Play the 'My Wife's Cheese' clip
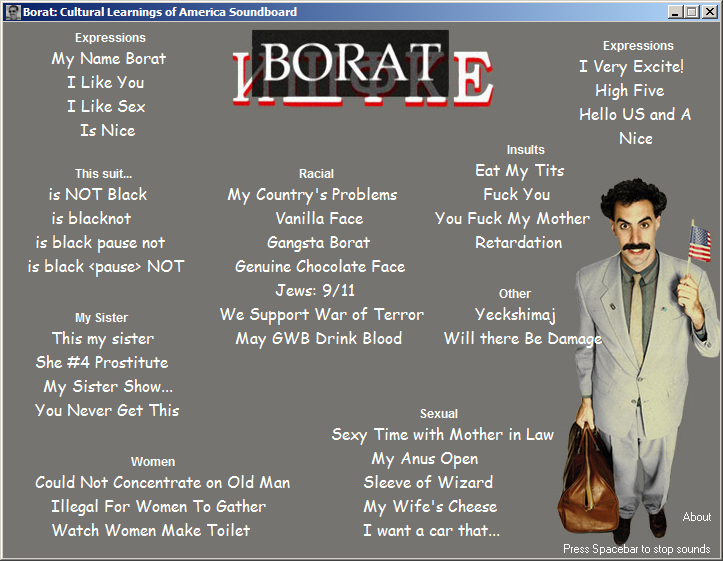The height and width of the screenshot is (561, 723). 430,507
